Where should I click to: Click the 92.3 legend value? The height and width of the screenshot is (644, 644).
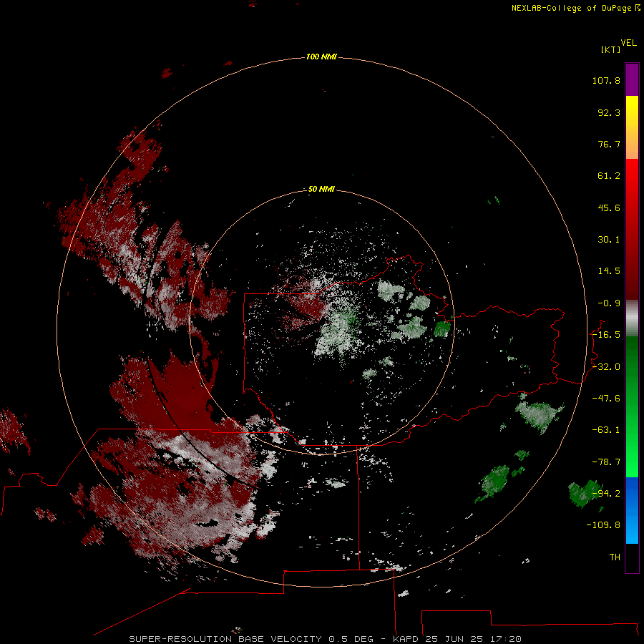(609, 112)
